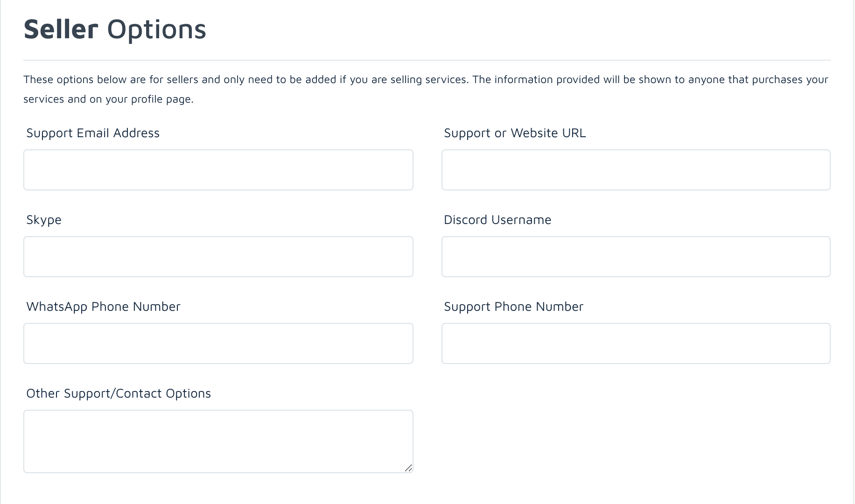Click into the Support or Website URL field

[636, 170]
